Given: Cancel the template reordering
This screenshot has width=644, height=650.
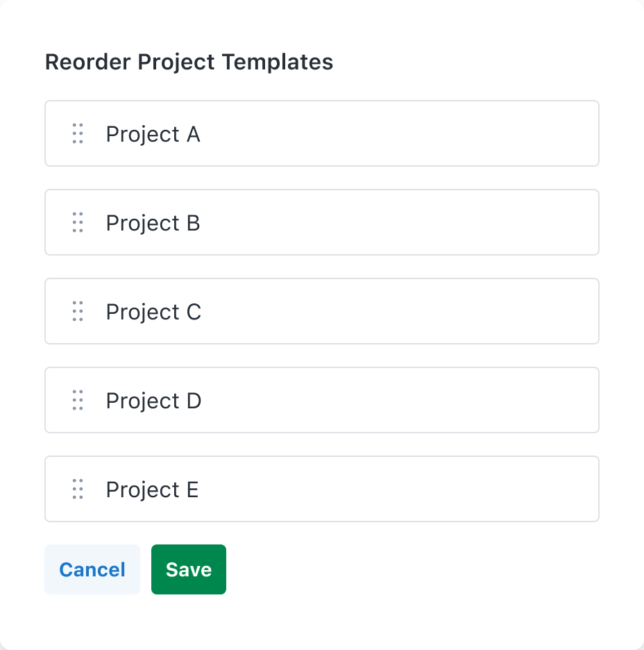Looking at the screenshot, I should (x=92, y=569).
